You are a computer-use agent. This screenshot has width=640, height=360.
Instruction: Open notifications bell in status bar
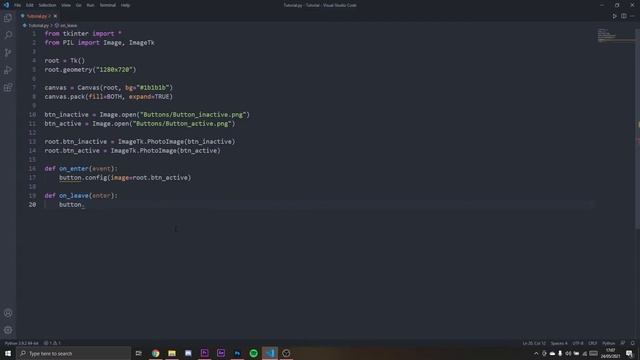633,343
